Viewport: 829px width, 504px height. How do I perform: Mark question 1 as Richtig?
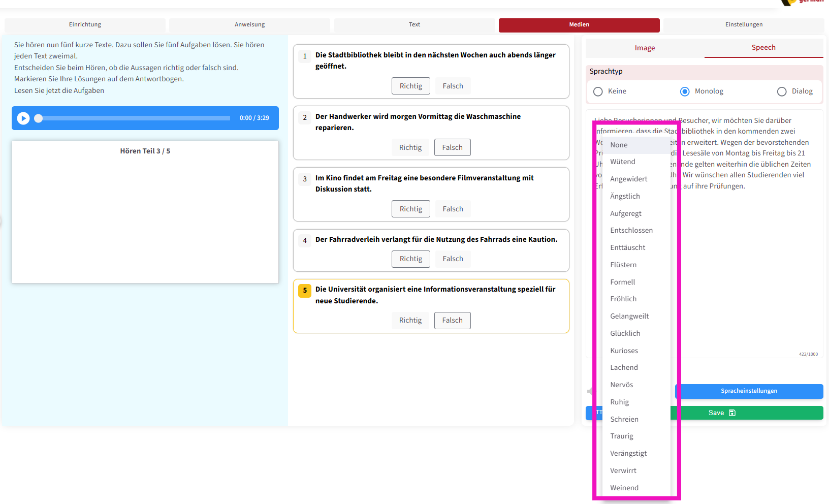click(410, 86)
